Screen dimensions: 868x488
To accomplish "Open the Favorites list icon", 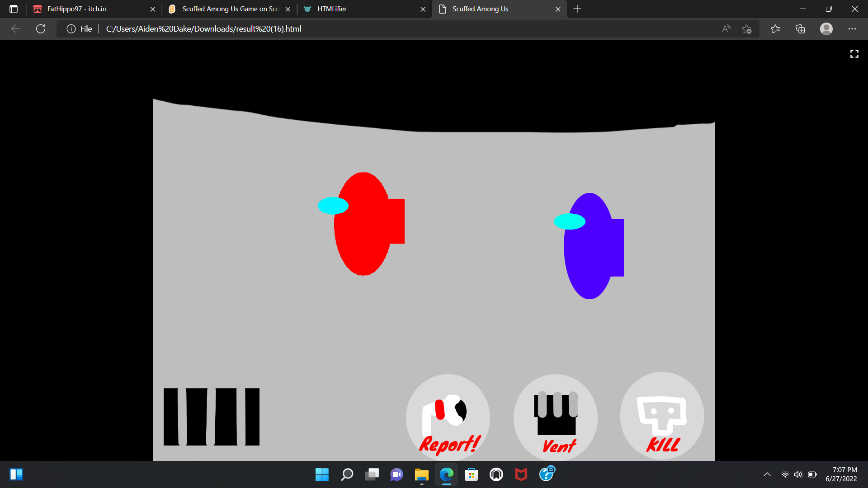I will pyautogui.click(x=775, y=29).
